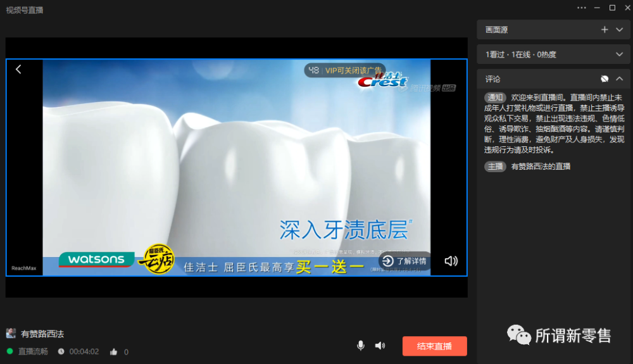Screen dimensions: 633x364
Task: Click the 有赞路西法的直播 comment text
Action: pyautogui.click(x=541, y=166)
